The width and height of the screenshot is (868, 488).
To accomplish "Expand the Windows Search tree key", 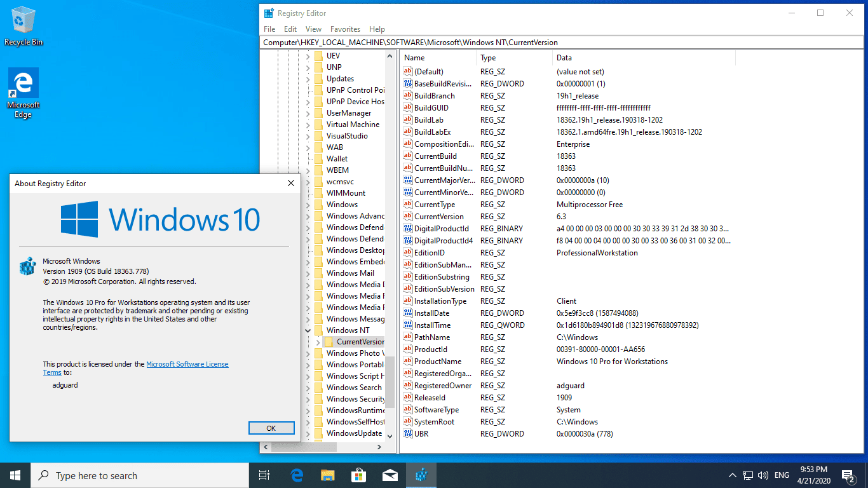I will pos(308,388).
